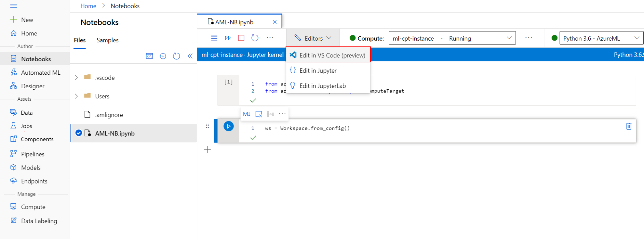The width and height of the screenshot is (644, 239).
Task: Open terminal from the file explorer toolbar
Action: pyautogui.click(x=149, y=56)
